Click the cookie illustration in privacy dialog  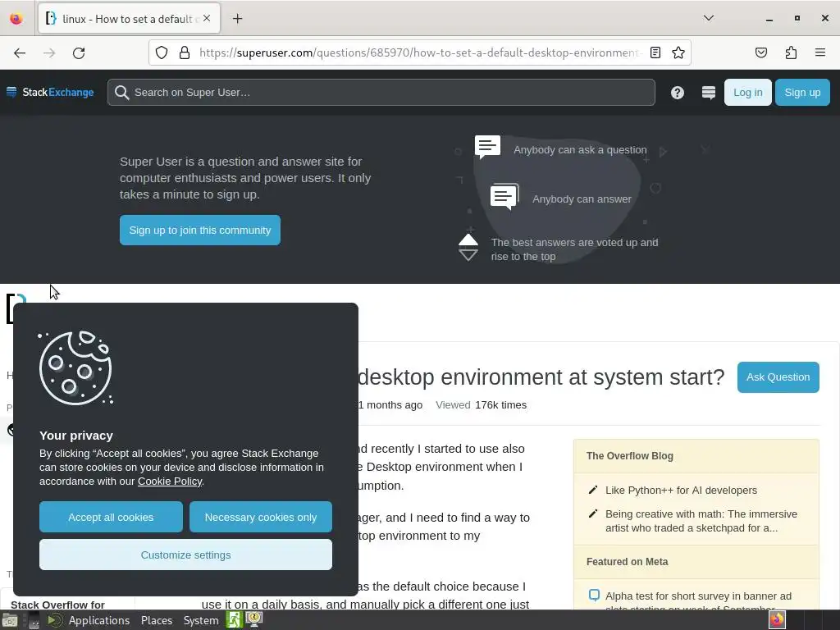click(75, 367)
